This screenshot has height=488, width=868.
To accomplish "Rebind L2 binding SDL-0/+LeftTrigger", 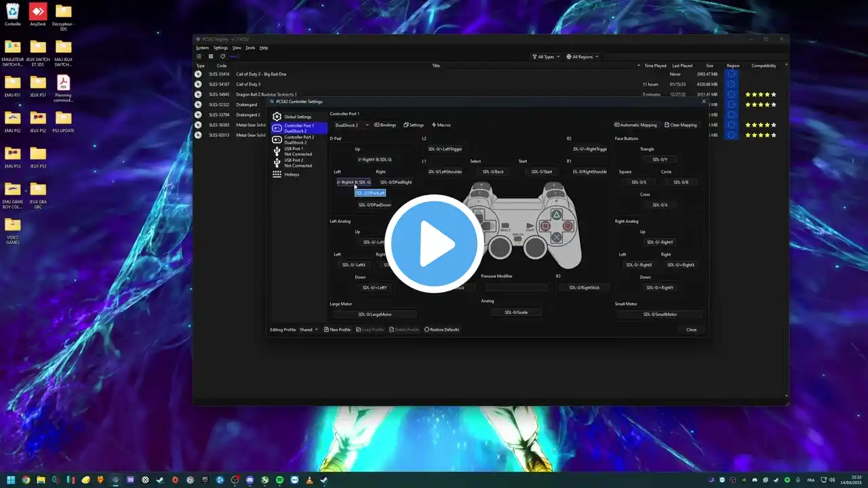I will [x=445, y=149].
